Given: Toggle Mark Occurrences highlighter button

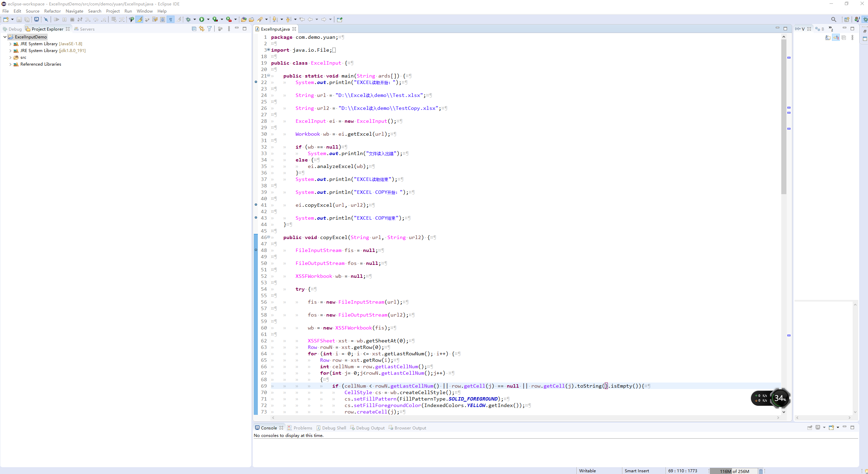Looking at the screenshot, I should [140, 19].
